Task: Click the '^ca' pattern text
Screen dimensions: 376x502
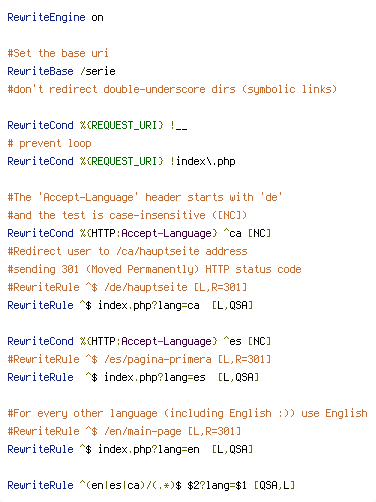Action: 232,233
